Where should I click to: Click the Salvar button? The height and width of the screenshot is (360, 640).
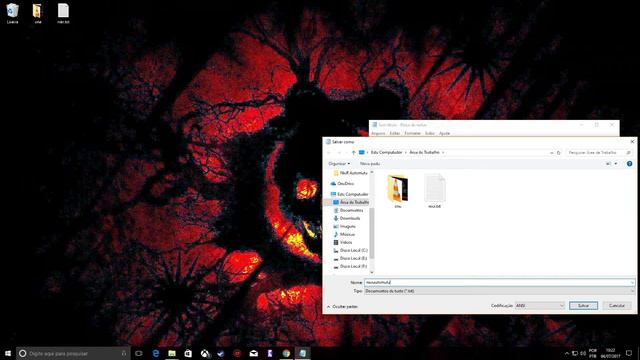(583, 306)
